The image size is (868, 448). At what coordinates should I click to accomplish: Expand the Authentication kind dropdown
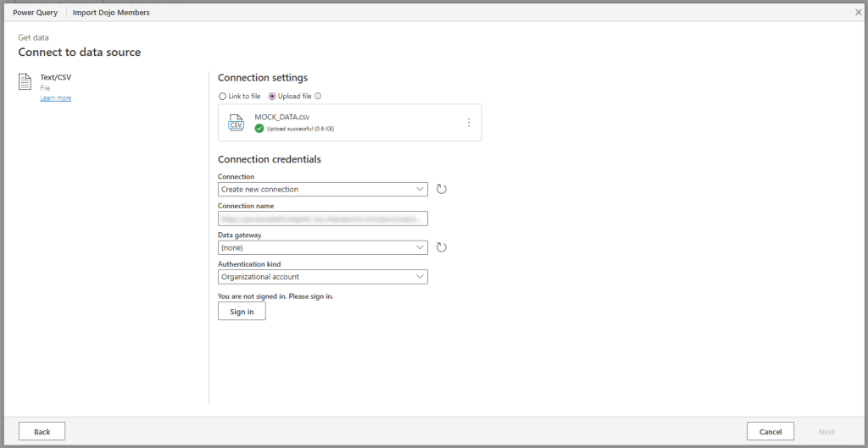click(x=322, y=276)
